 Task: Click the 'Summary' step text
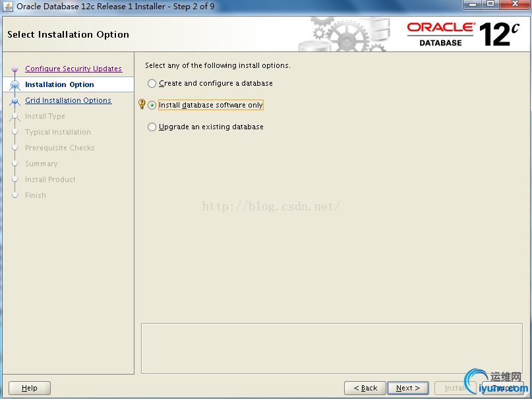tap(41, 164)
